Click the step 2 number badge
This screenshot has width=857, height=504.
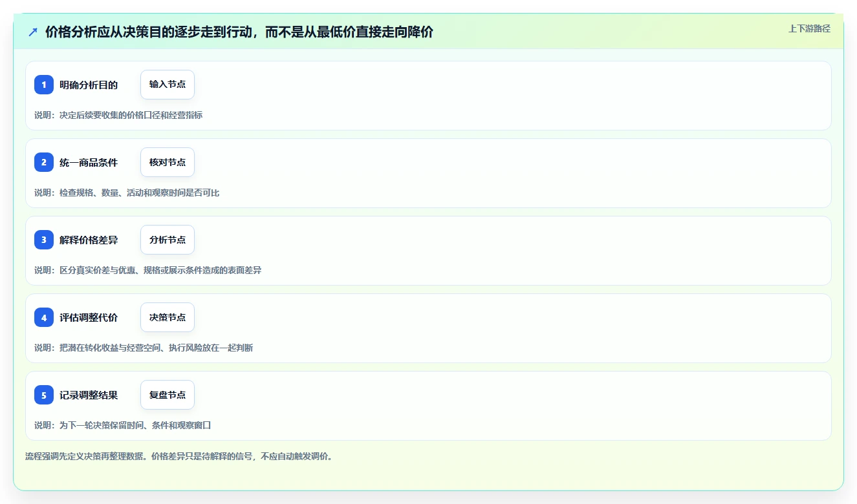(x=44, y=162)
